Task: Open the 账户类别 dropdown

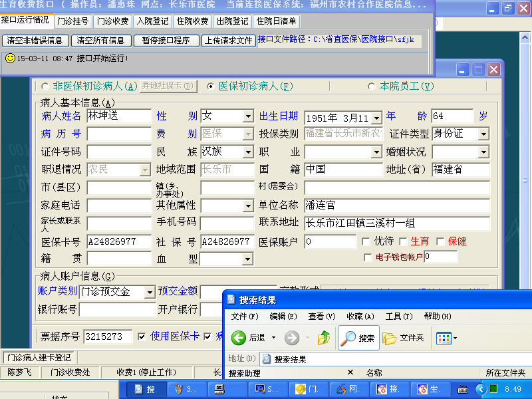Action: pos(150,292)
